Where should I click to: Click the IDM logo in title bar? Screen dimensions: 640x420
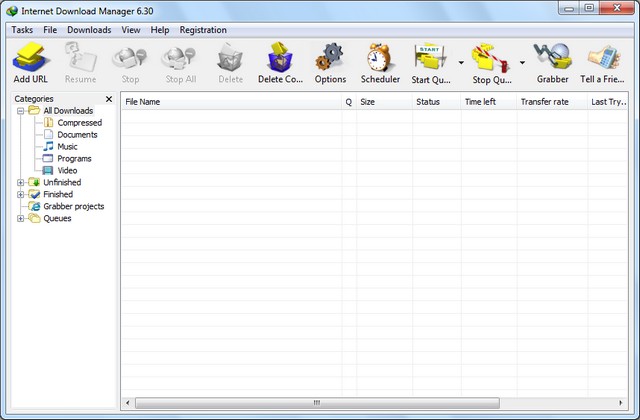pyautogui.click(x=12, y=11)
